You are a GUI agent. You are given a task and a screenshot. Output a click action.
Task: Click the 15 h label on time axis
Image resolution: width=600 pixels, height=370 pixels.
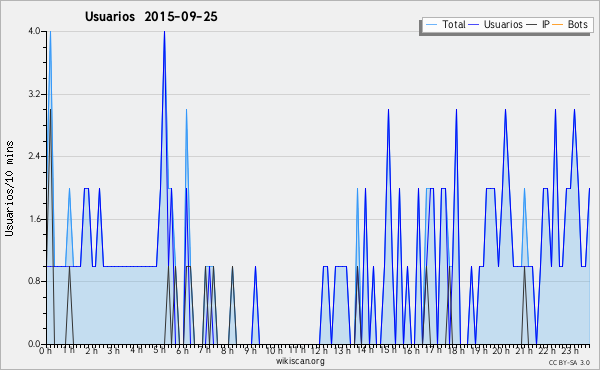coord(388,350)
